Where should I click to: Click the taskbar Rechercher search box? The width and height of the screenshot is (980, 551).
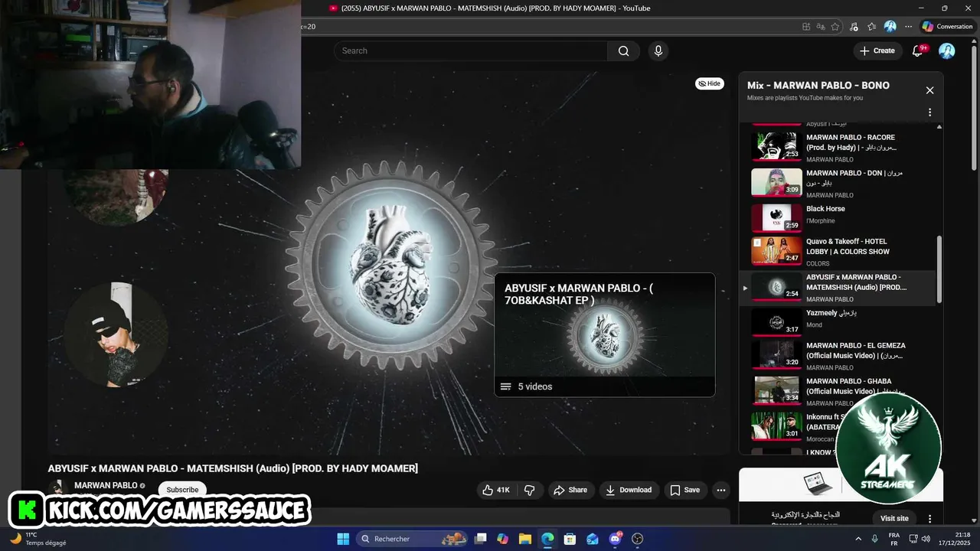[x=413, y=539]
